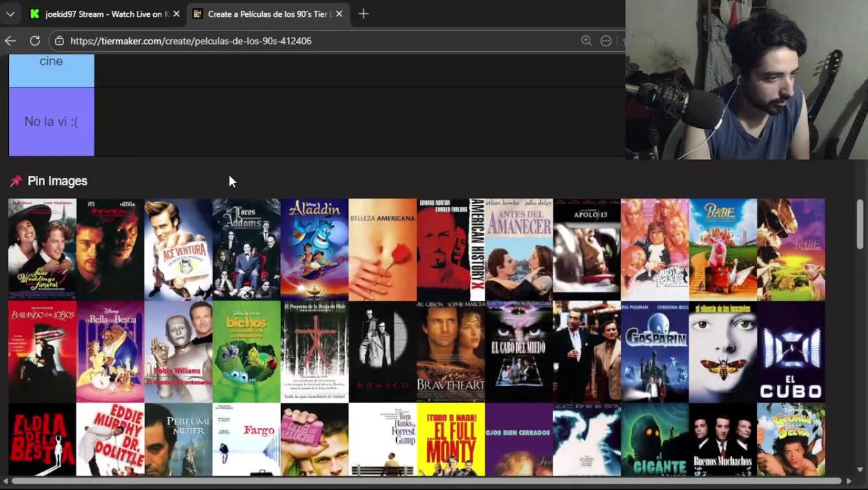Click the page's vertical scrollbar thumb
Viewport: 868px width, 490px height.
(861, 224)
